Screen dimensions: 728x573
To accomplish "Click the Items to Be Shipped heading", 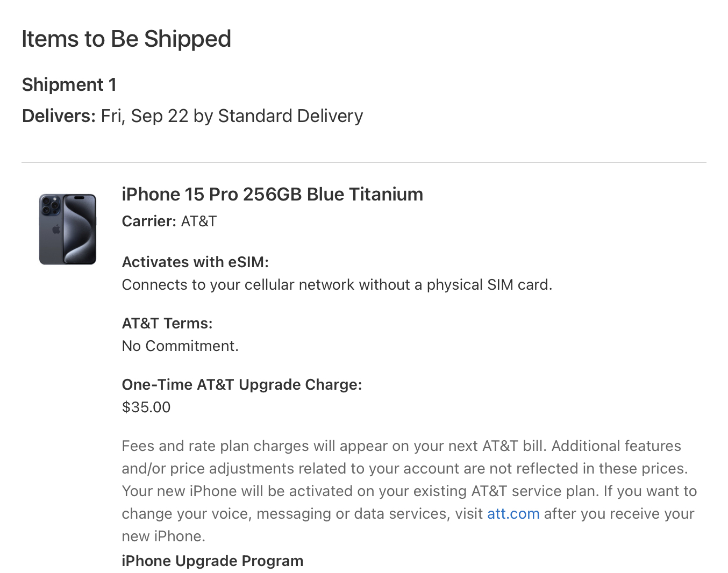I will pyautogui.click(x=126, y=39).
